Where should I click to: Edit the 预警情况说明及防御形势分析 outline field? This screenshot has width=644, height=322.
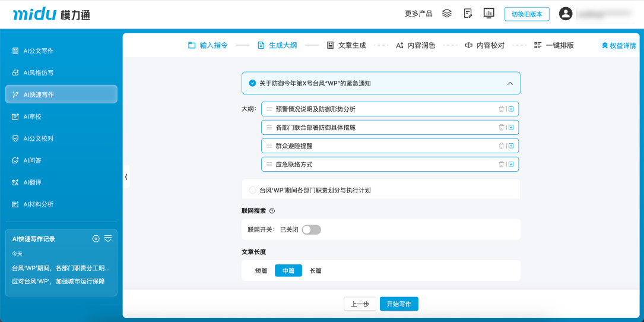click(x=390, y=109)
